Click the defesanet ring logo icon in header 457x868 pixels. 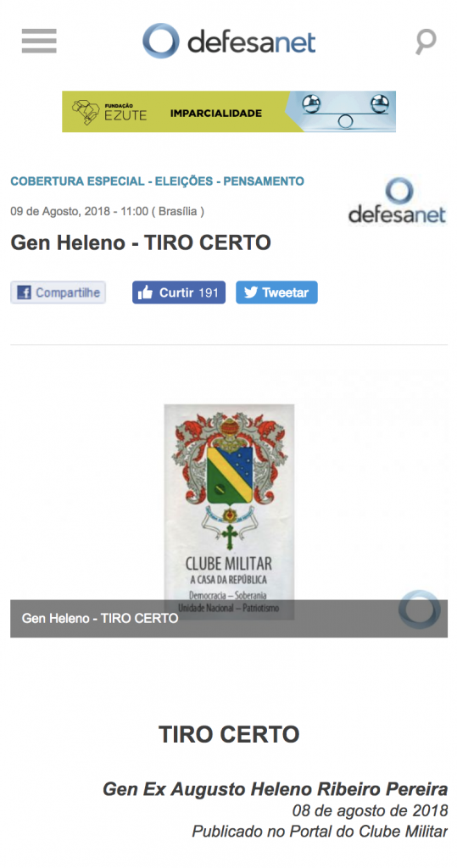click(x=160, y=41)
